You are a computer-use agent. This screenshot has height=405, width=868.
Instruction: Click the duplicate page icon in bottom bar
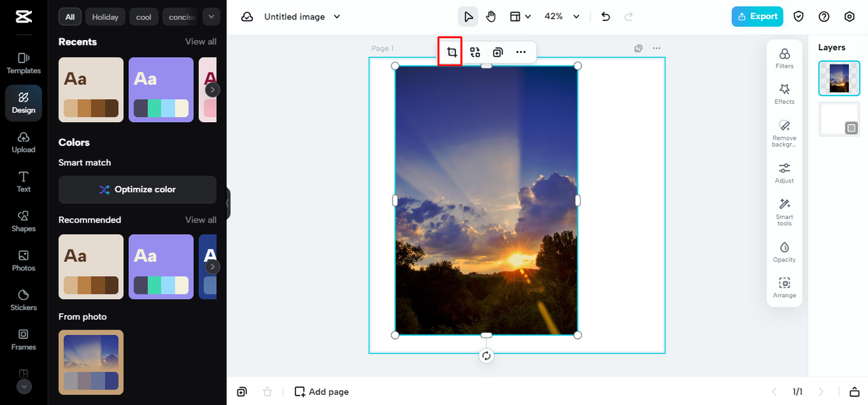tap(242, 392)
